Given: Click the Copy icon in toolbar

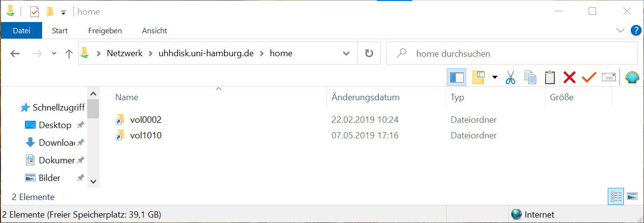Looking at the screenshot, I should click(x=530, y=77).
